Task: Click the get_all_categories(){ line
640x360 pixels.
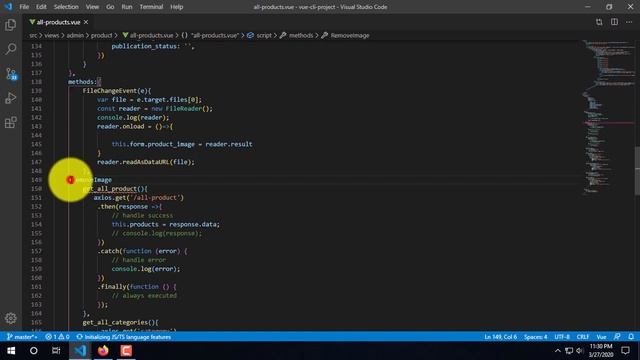Action: [120, 322]
